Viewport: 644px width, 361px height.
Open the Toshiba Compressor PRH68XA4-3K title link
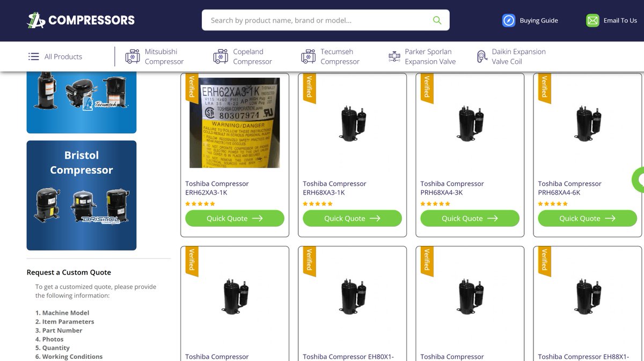452,188
